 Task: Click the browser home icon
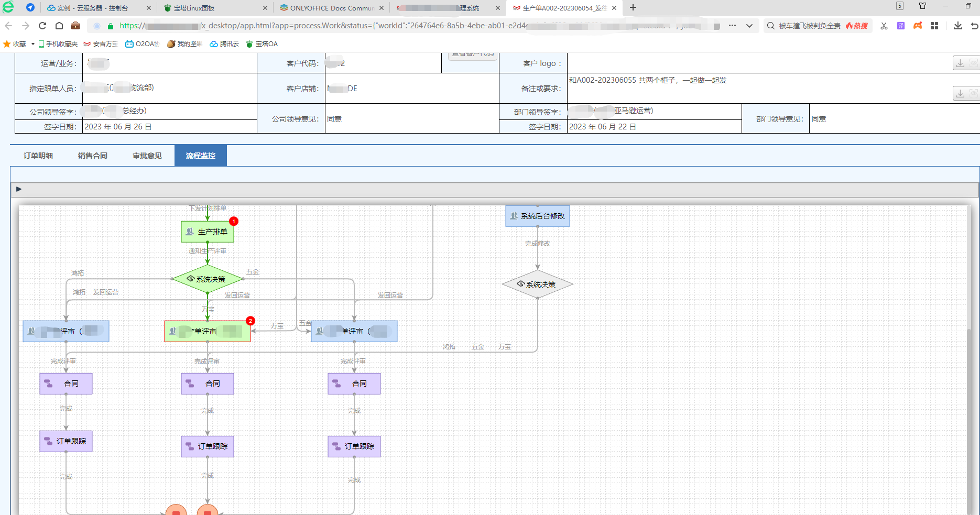[59, 26]
